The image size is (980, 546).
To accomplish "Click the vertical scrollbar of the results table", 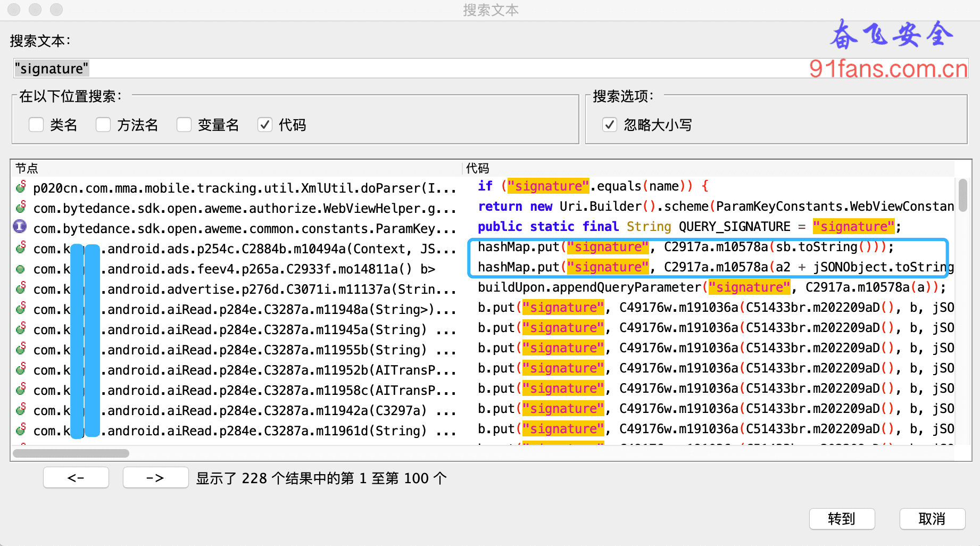I will pos(962,195).
